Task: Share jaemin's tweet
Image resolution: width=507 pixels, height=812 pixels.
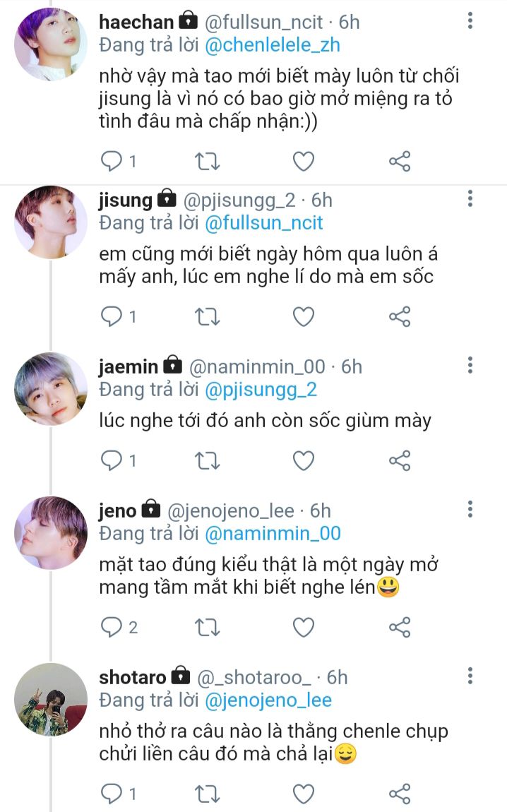Action: [400, 461]
